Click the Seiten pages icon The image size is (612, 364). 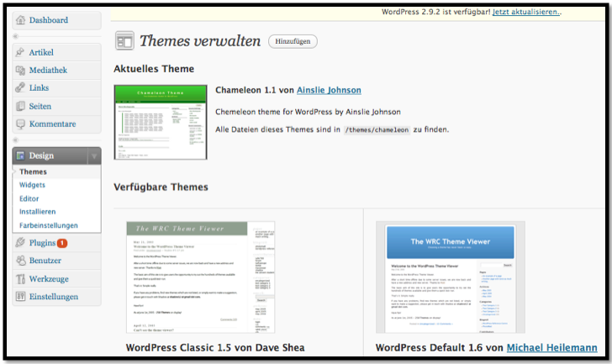20,106
